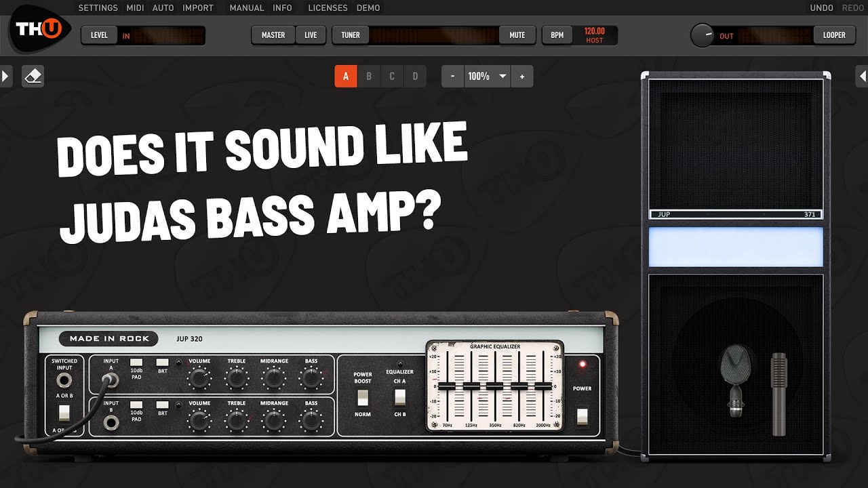The image size is (868, 488).
Task: Select the ribbon microphone in cabinet
Action: point(737,380)
